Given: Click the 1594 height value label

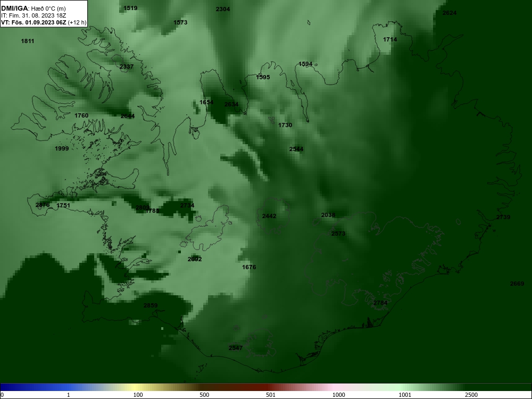Looking at the screenshot, I should (x=305, y=64).
